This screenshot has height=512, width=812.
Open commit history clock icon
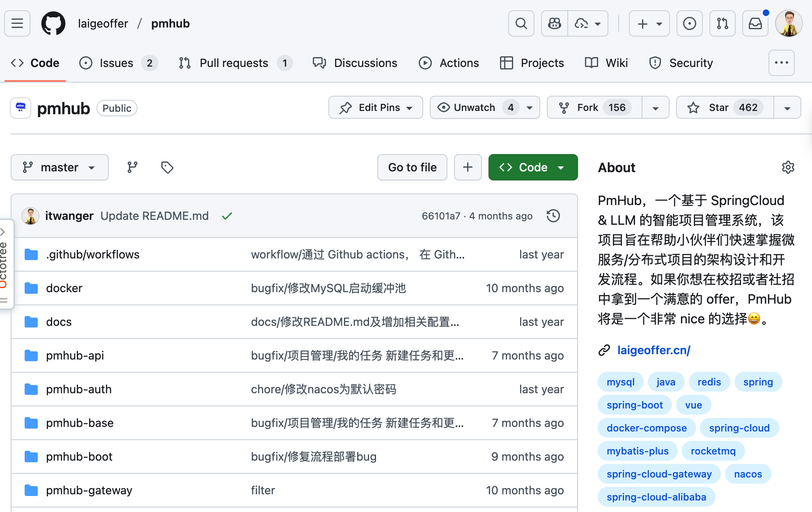[x=553, y=216]
